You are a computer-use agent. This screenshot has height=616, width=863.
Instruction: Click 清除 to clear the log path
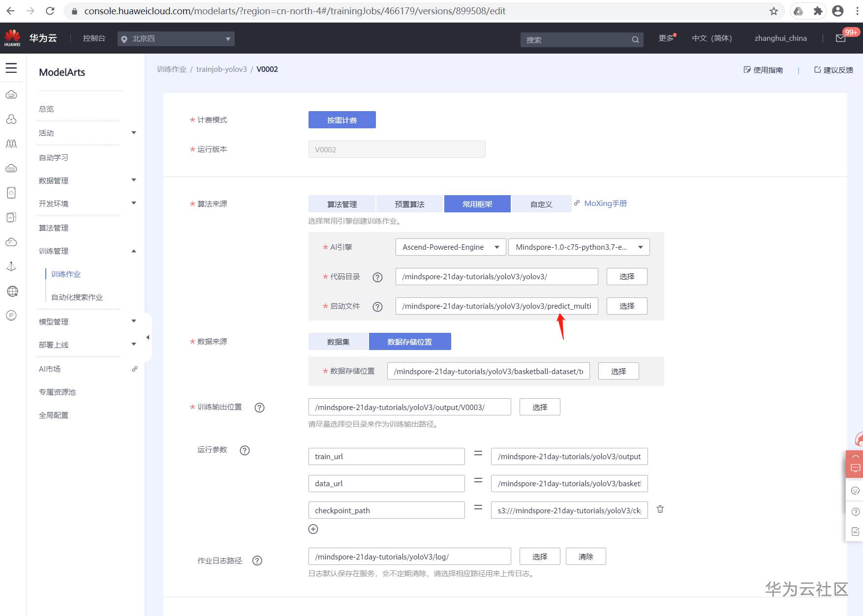pos(586,557)
